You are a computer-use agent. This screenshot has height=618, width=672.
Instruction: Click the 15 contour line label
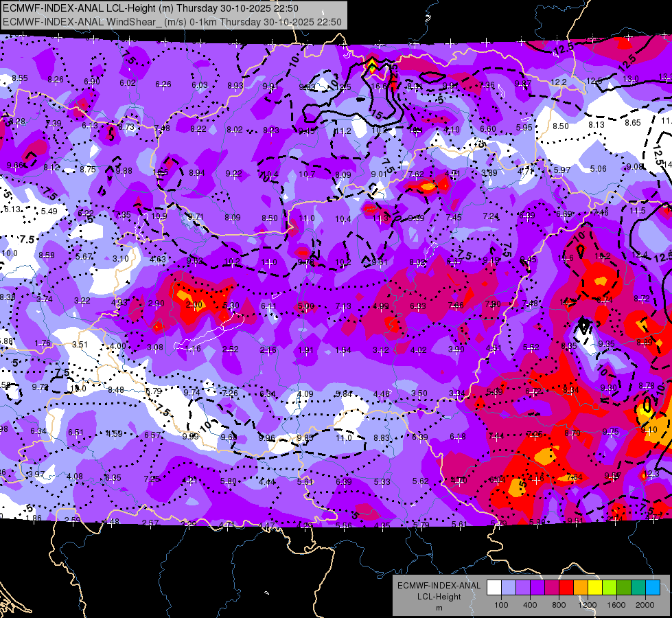[376, 115]
